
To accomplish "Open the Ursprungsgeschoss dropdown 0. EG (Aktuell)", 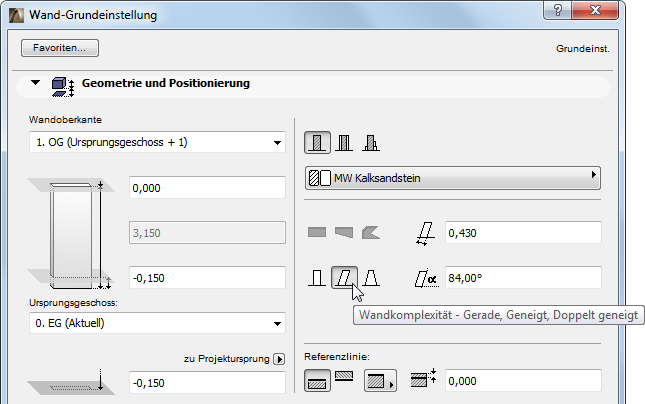I will tap(157, 323).
